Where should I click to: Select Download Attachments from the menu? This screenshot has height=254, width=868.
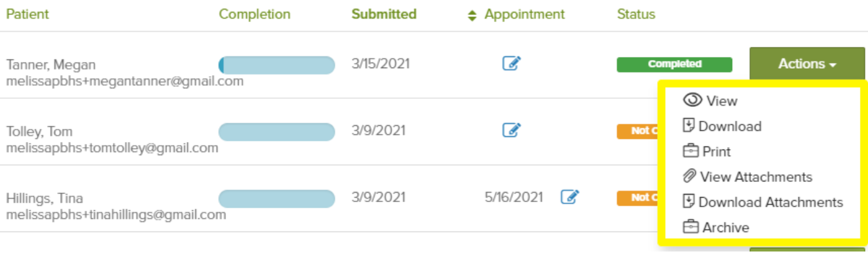[770, 202]
